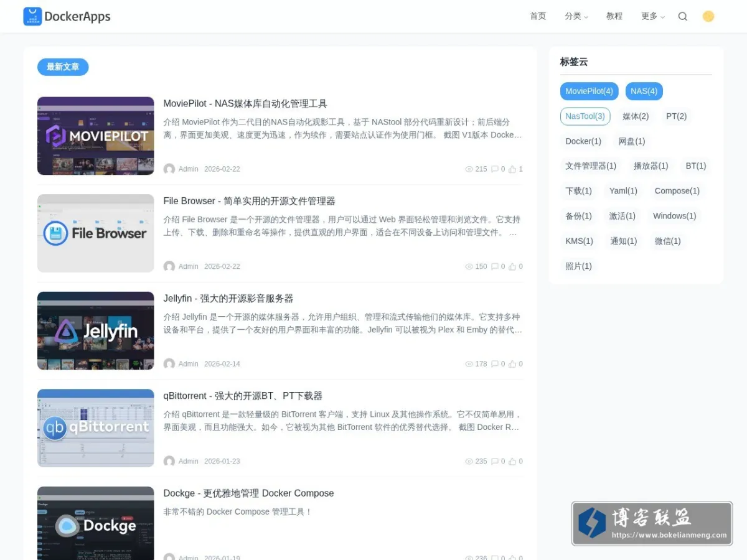747x560 pixels.
Task: Open article title Jellyfin - 强大的开源影音服务器
Action: click(x=228, y=299)
